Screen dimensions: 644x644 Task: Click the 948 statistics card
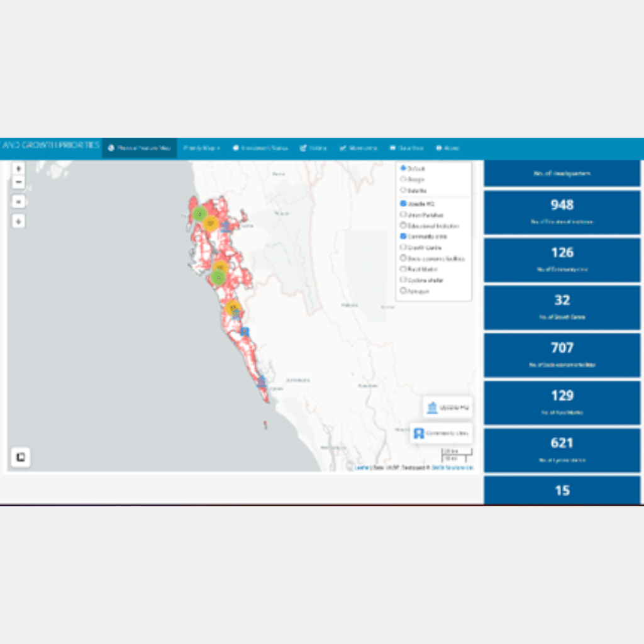coord(562,211)
